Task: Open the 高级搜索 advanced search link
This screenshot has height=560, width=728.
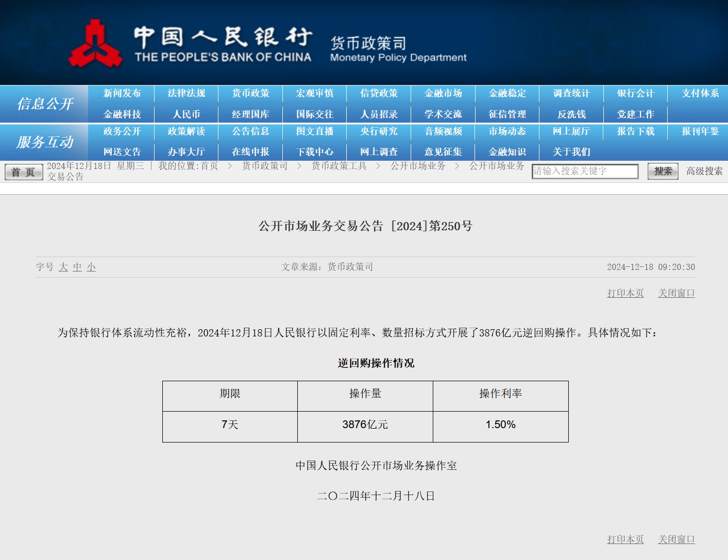Action: point(704,171)
